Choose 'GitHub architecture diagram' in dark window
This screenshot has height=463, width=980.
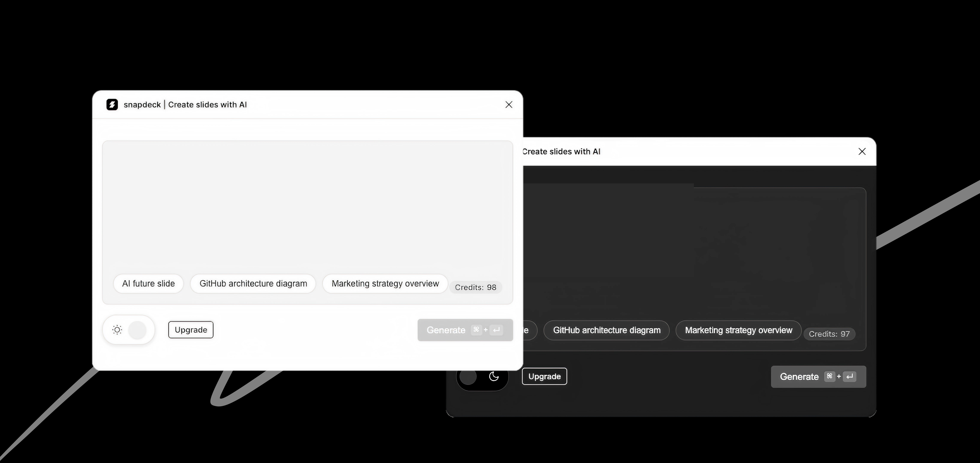(x=606, y=330)
